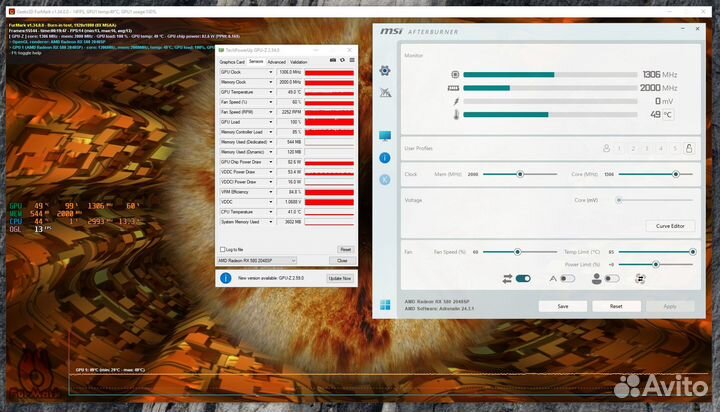Screen dimensions: 720x412
Task: Turn off the fan sync toggle switch
Action: [523, 279]
